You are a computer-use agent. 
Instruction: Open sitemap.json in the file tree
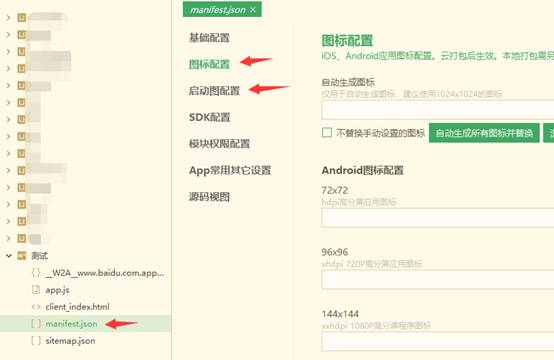click(x=70, y=341)
